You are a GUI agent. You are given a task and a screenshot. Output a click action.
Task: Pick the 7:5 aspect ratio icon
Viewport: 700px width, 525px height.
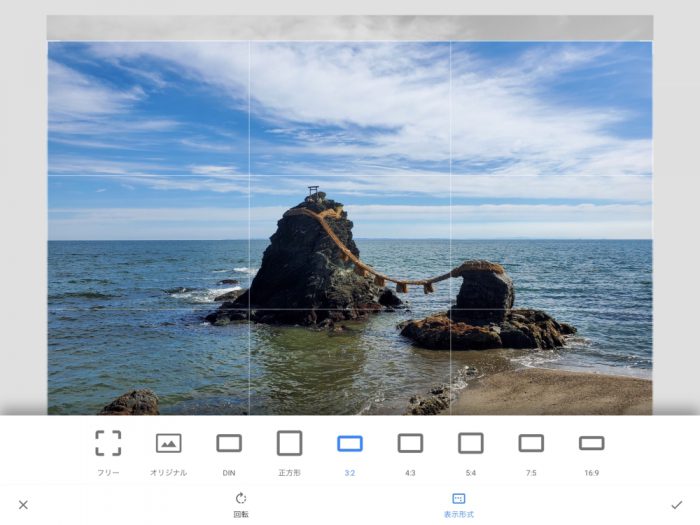point(531,443)
